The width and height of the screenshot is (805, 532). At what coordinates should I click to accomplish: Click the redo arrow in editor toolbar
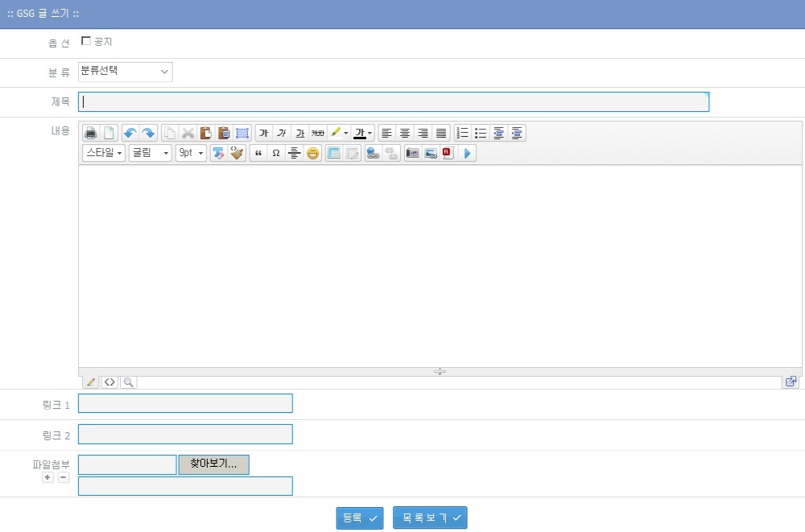148,133
